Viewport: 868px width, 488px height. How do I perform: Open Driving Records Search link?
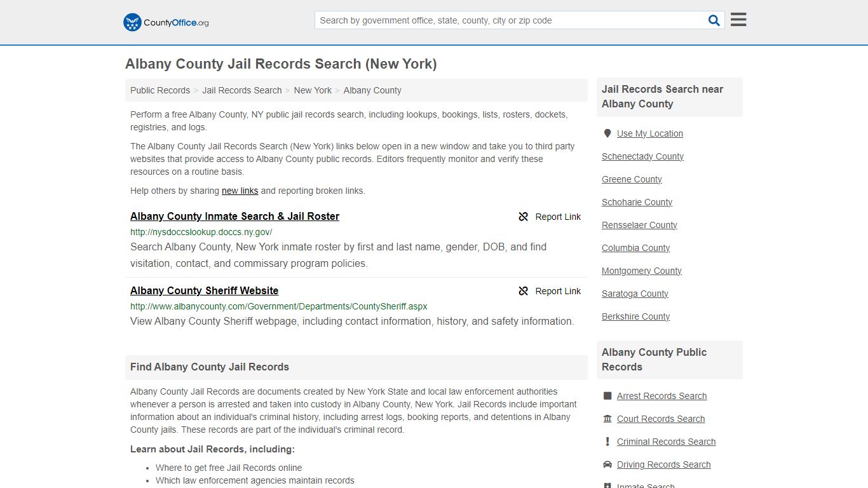[x=663, y=464]
